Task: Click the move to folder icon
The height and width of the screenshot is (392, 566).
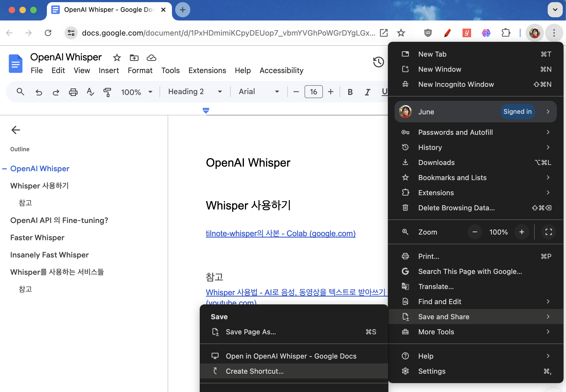Action: click(134, 58)
